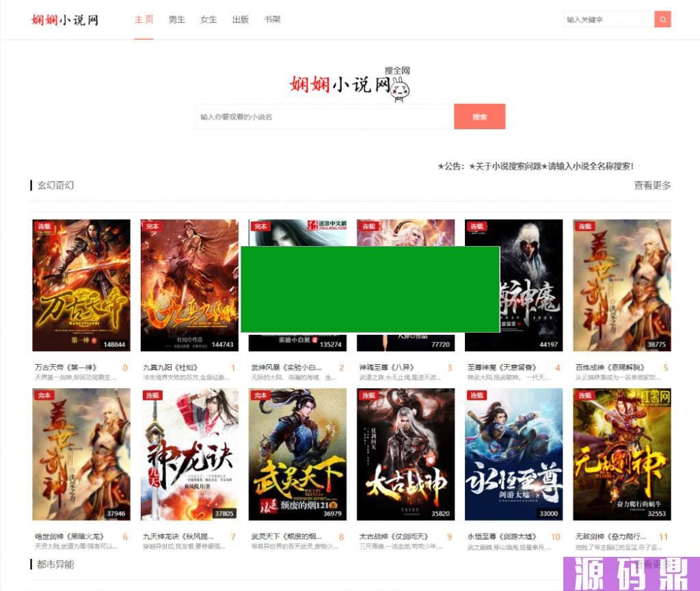The width and height of the screenshot is (700, 591).
Task: Click the title link 九真九阳《杜灿》
Action: [170, 367]
